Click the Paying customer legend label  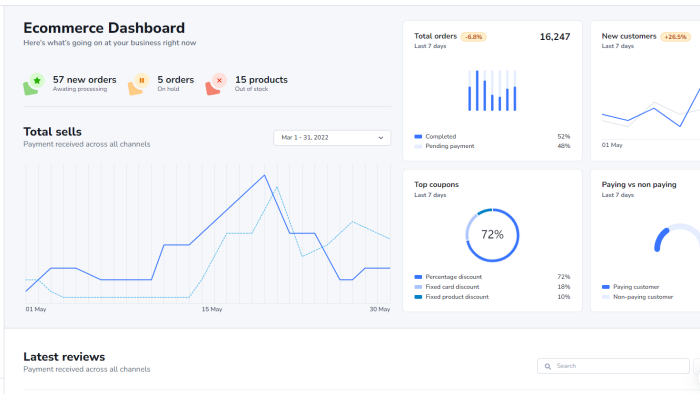636,287
